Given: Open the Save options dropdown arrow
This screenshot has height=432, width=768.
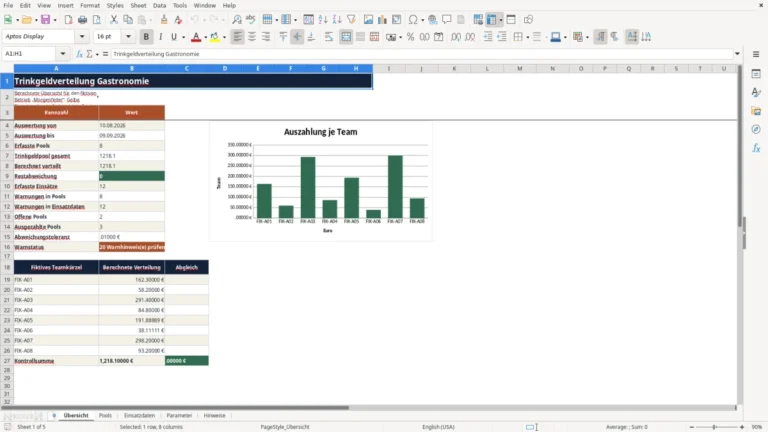Looking at the screenshot, I should coord(55,20).
